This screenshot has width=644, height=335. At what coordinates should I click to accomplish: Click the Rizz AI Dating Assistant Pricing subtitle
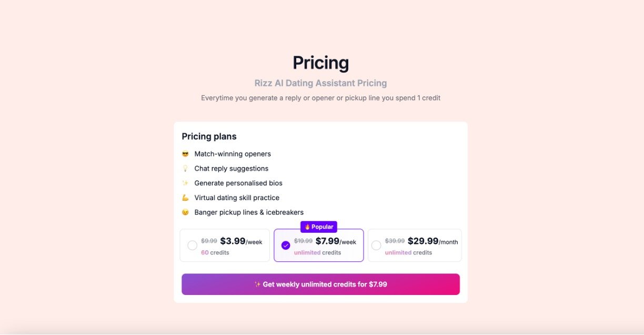tap(320, 83)
